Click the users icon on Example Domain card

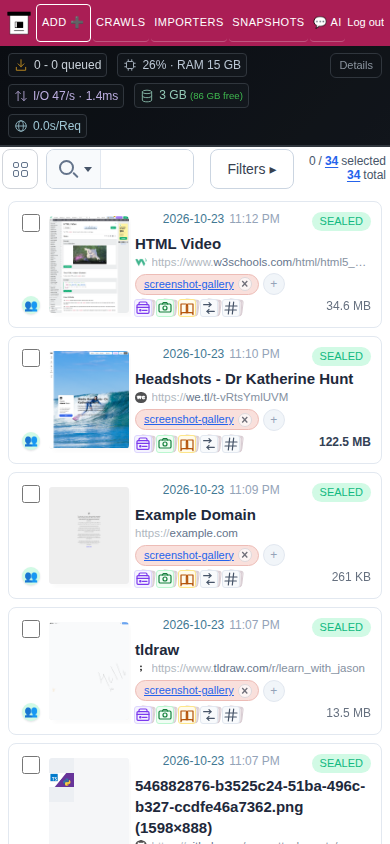coord(31,576)
